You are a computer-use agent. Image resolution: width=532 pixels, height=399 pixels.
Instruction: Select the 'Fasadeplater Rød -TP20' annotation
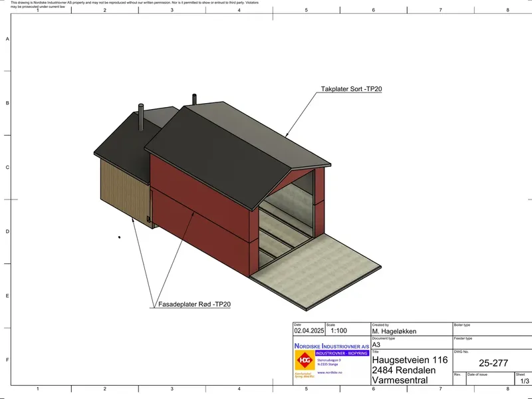point(194,304)
